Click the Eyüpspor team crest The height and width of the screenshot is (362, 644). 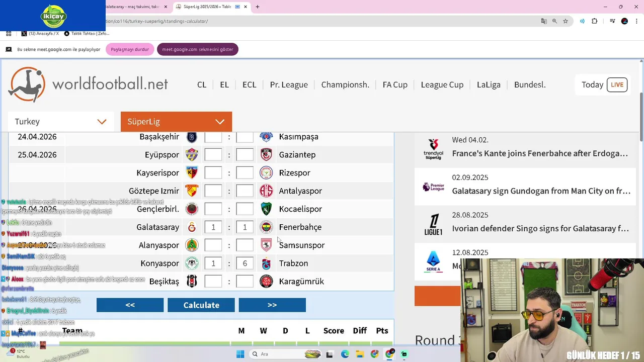[192, 154]
